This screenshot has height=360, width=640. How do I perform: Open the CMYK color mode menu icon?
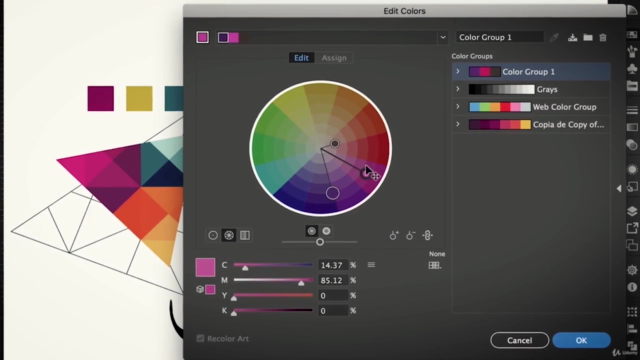coord(371,265)
